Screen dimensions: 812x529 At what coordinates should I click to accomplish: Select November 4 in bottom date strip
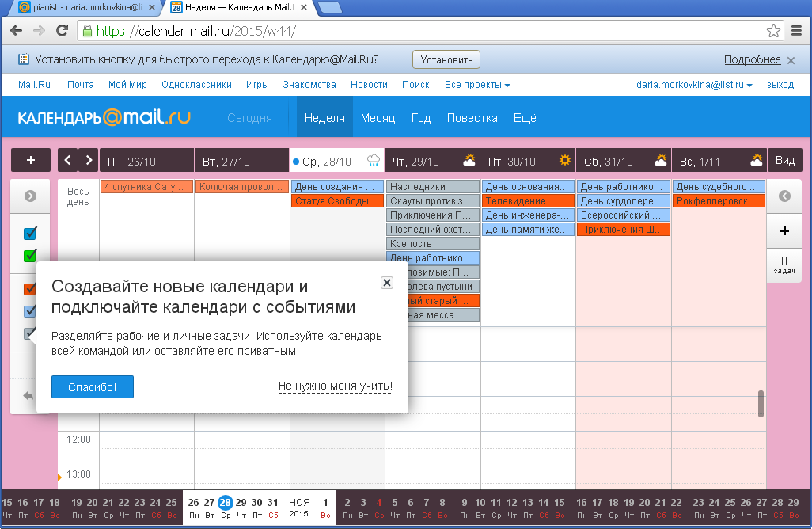tap(379, 508)
